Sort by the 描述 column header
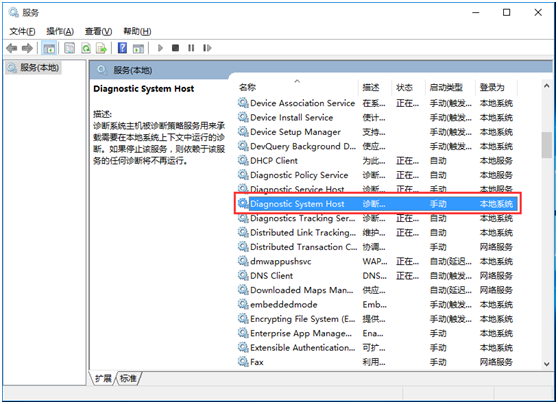The image size is (558, 404). coord(375,87)
